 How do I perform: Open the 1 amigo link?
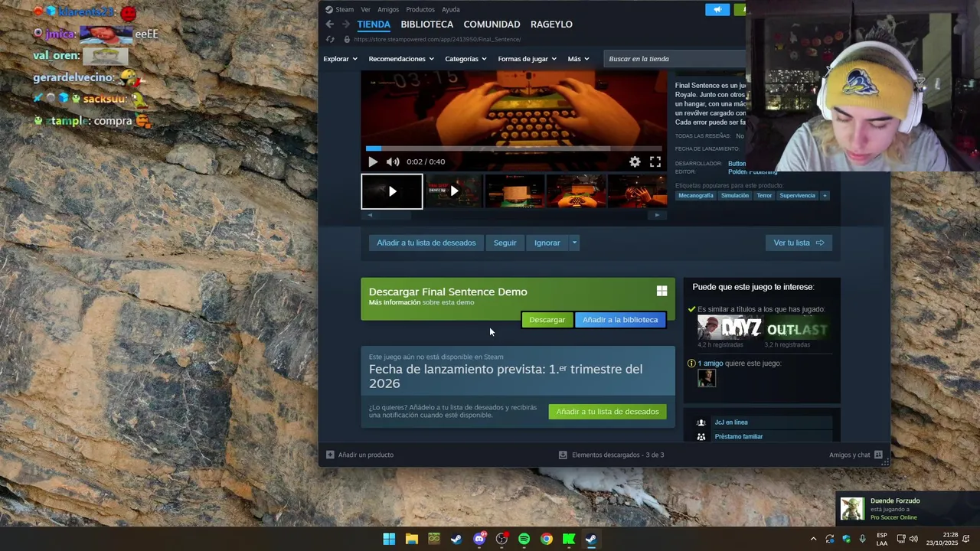click(x=710, y=364)
